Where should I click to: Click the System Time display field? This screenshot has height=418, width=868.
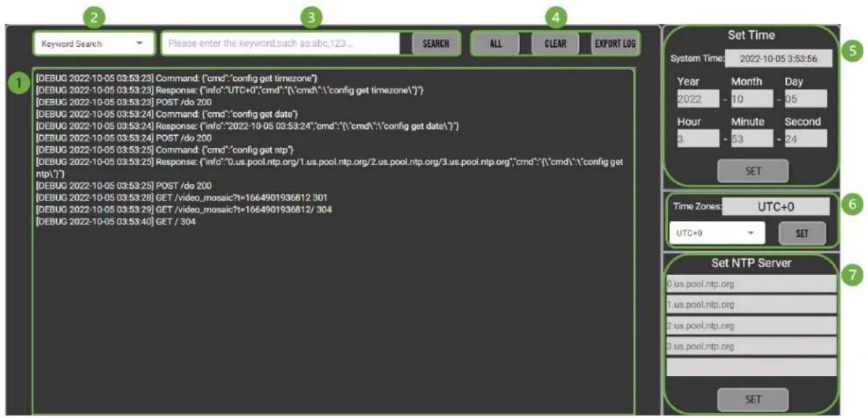pyautogui.click(x=779, y=58)
